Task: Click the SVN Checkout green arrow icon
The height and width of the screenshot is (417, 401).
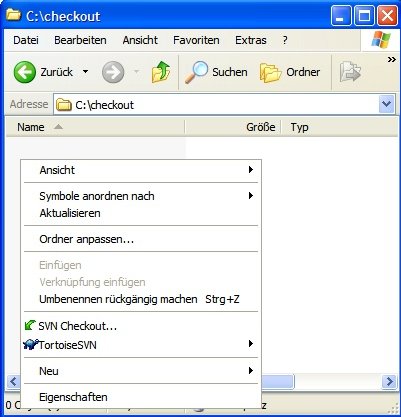Action: pos(30,325)
